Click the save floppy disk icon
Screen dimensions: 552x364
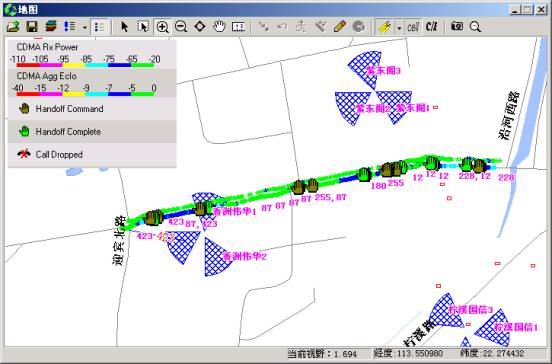[32, 27]
